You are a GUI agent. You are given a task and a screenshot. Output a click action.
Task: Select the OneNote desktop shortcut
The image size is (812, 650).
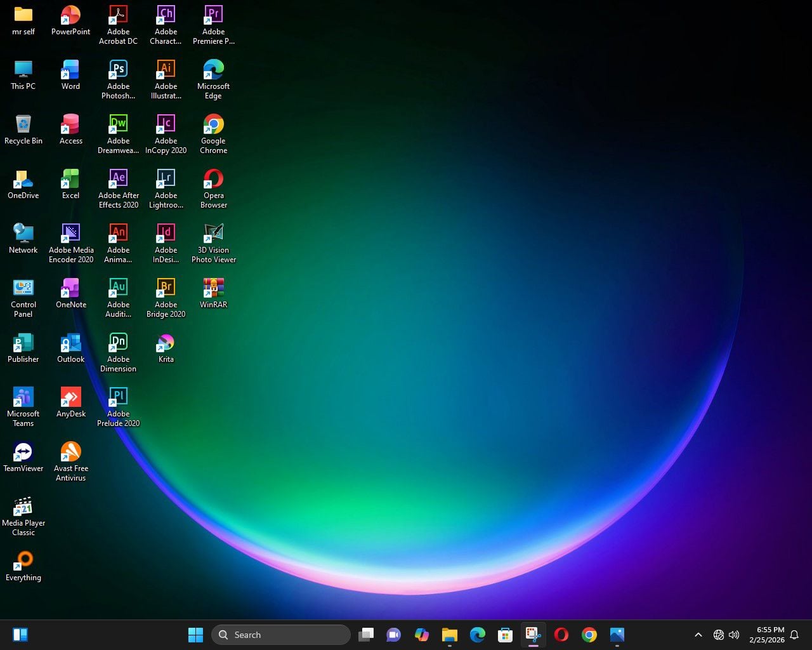coord(70,293)
